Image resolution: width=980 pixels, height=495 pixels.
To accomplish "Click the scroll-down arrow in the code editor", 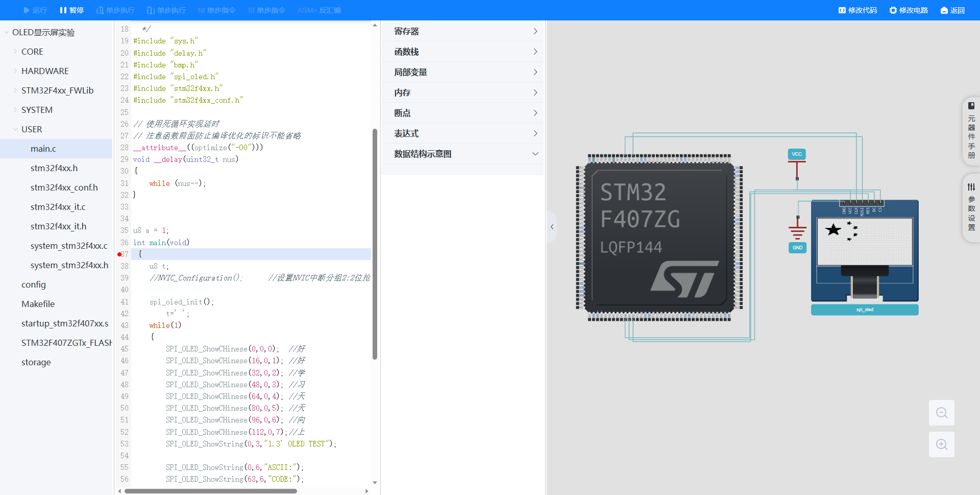I will (375, 482).
